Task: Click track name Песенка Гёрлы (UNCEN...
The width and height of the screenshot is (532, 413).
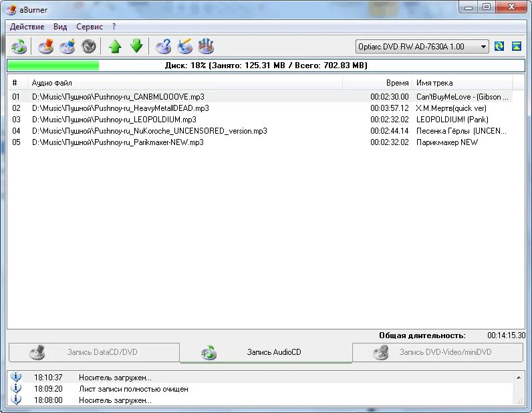Action: click(461, 131)
